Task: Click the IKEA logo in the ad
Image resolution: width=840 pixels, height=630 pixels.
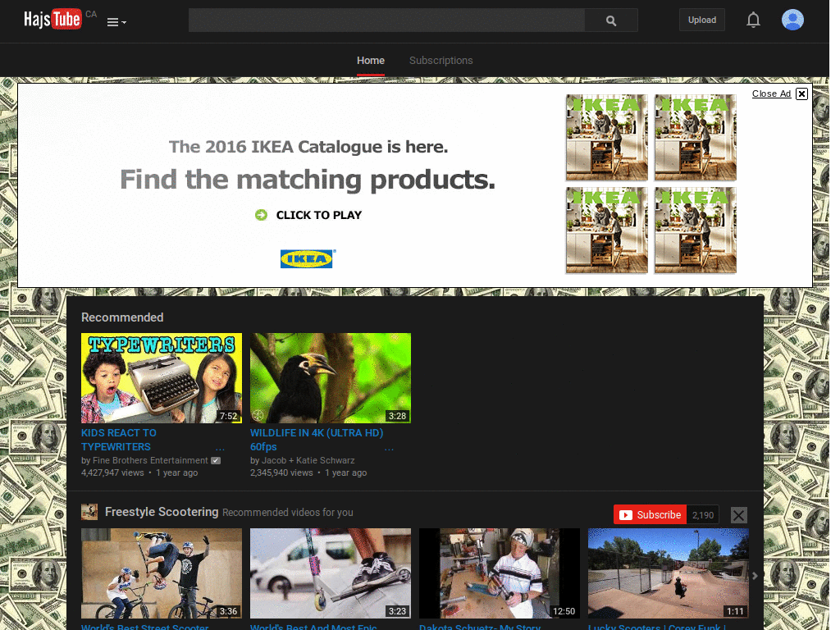Action: 308,258
